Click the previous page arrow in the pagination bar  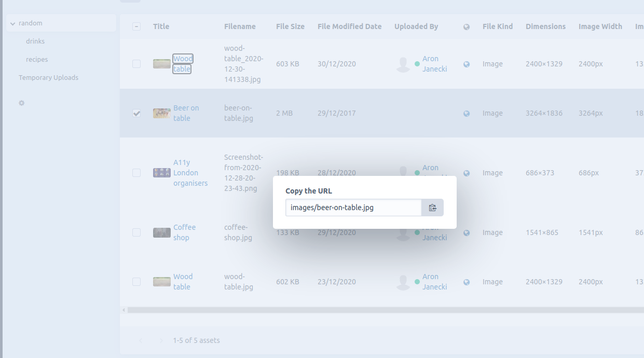140,340
